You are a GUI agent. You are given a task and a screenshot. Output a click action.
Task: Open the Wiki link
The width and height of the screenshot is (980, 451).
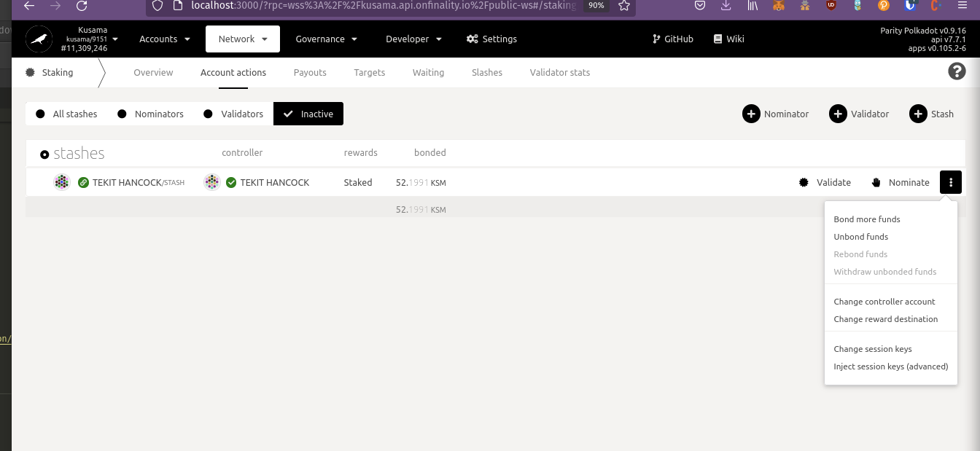pyautogui.click(x=728, y=39)
